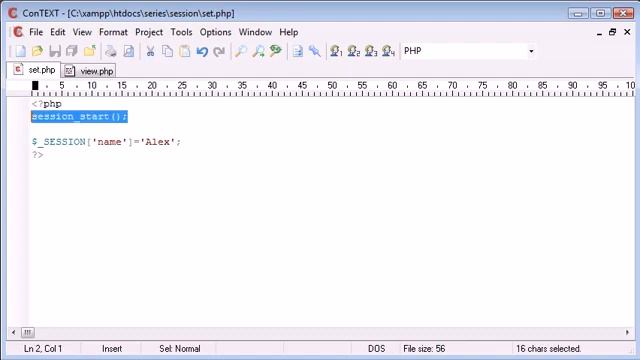Click the 16 chars selected status text
640x360 pixels.
548,349
